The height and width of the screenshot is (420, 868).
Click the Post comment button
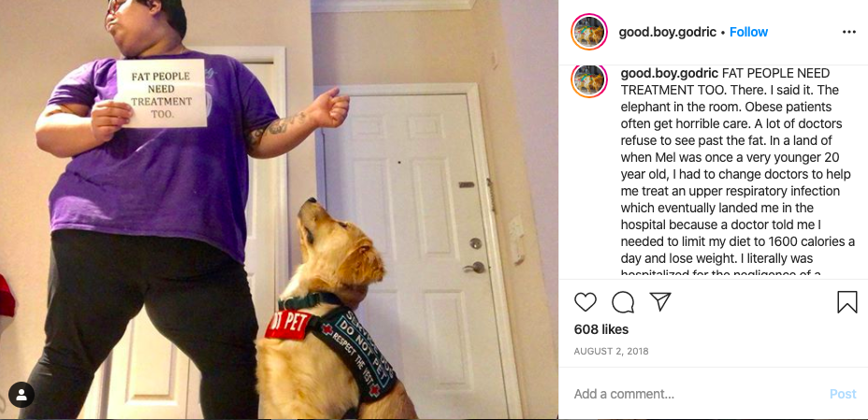(x=843, y=394)
